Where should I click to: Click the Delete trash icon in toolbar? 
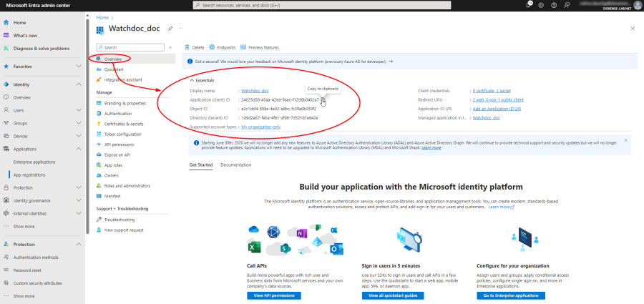tap(187, 47)
